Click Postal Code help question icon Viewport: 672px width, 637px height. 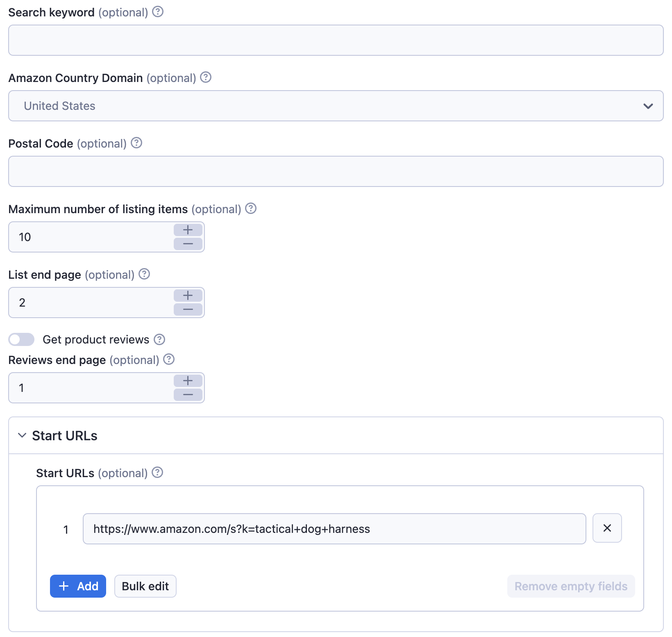pos(136,143)
